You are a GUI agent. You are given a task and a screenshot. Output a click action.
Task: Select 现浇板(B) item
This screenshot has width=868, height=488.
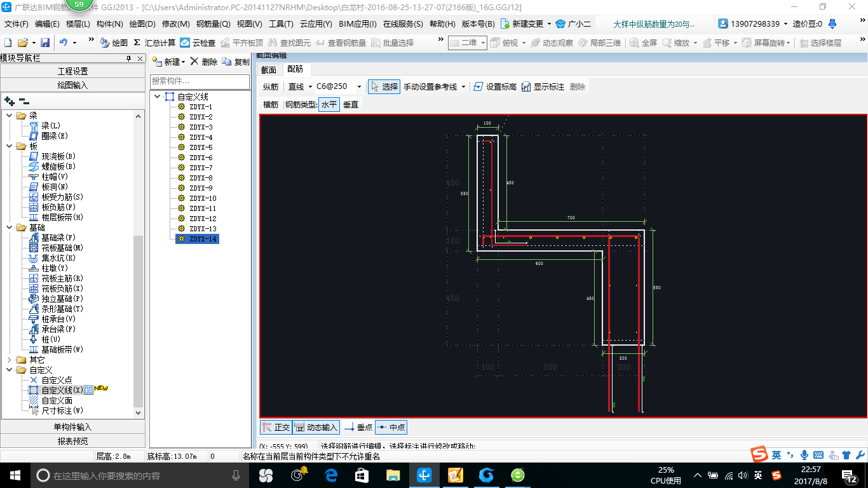click(x=52, y=156)
